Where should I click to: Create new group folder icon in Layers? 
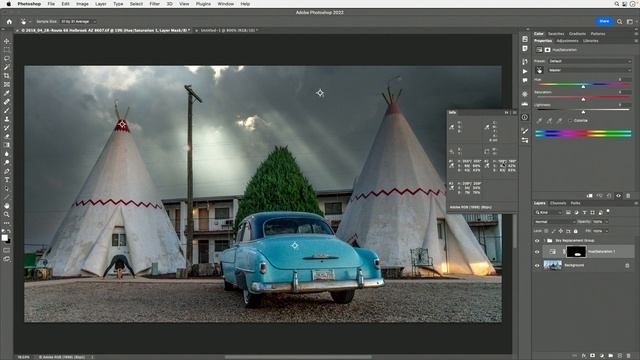611,356
